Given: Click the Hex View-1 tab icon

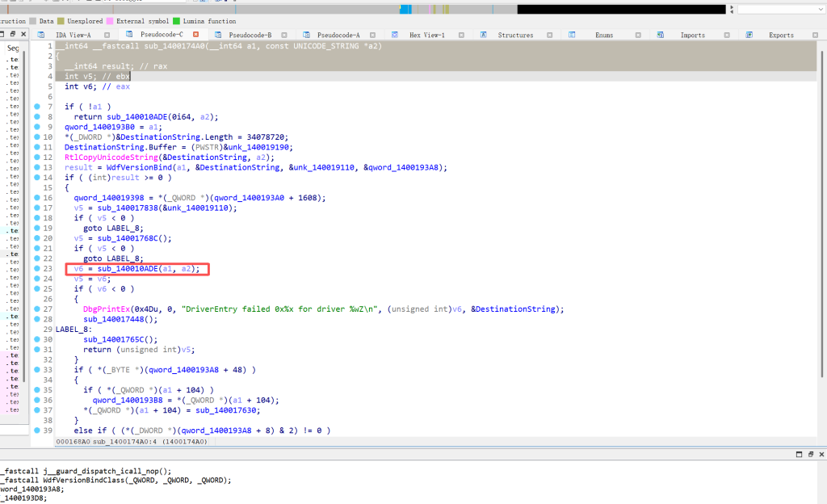Looking at the screenshot, I should (395, 35).
